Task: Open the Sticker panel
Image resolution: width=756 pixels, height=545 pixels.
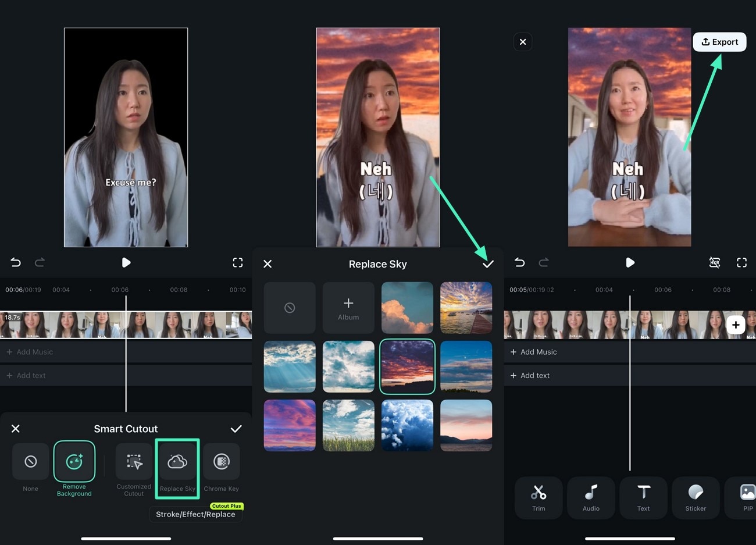Action: (696, 497)
